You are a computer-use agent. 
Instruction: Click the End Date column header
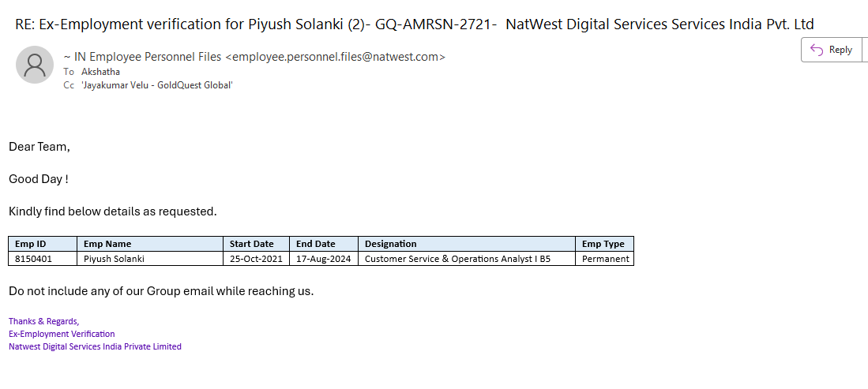[x=315, y=244]
